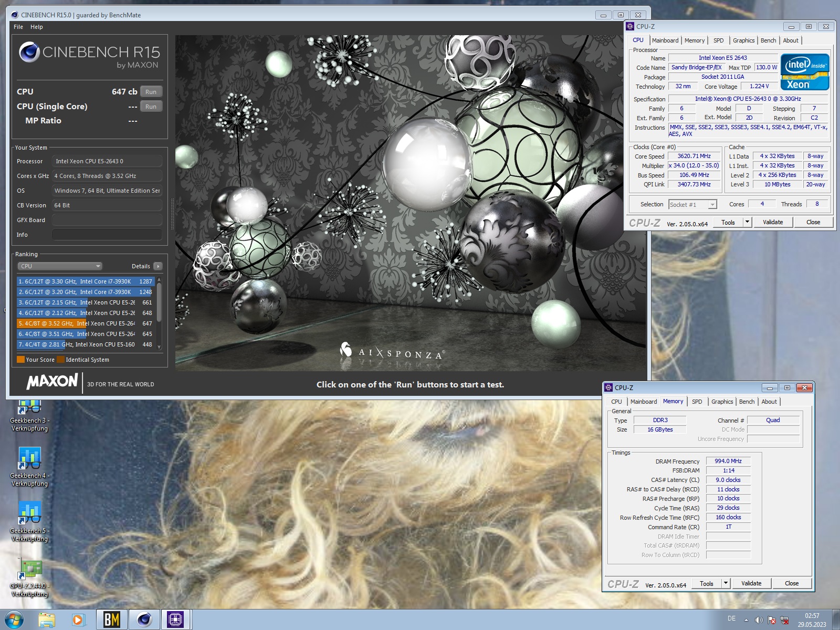
Task: Click Close button in lower CPU-Z
Action: coord(792,583)
